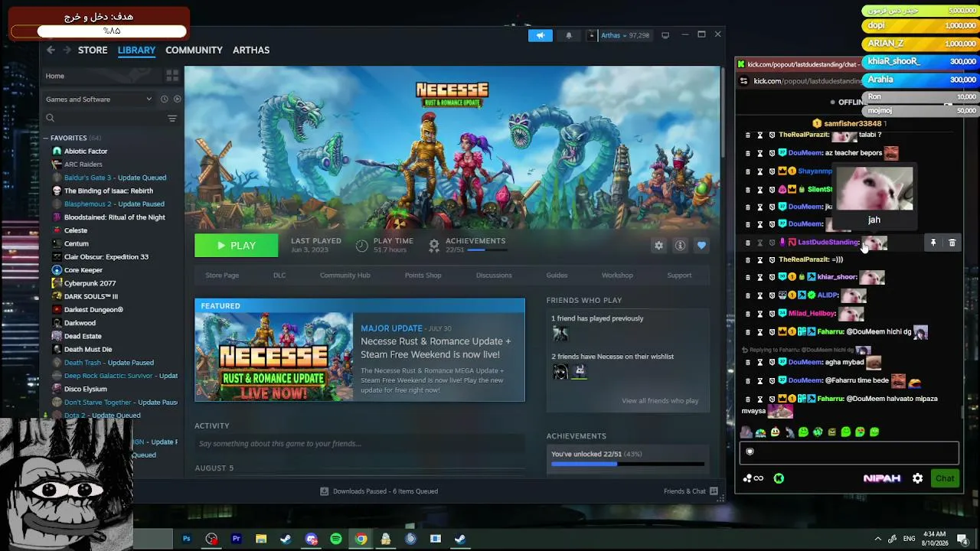Focus the Kick chat message input
The image size is (980, 551).
click(x=848, y=452)
